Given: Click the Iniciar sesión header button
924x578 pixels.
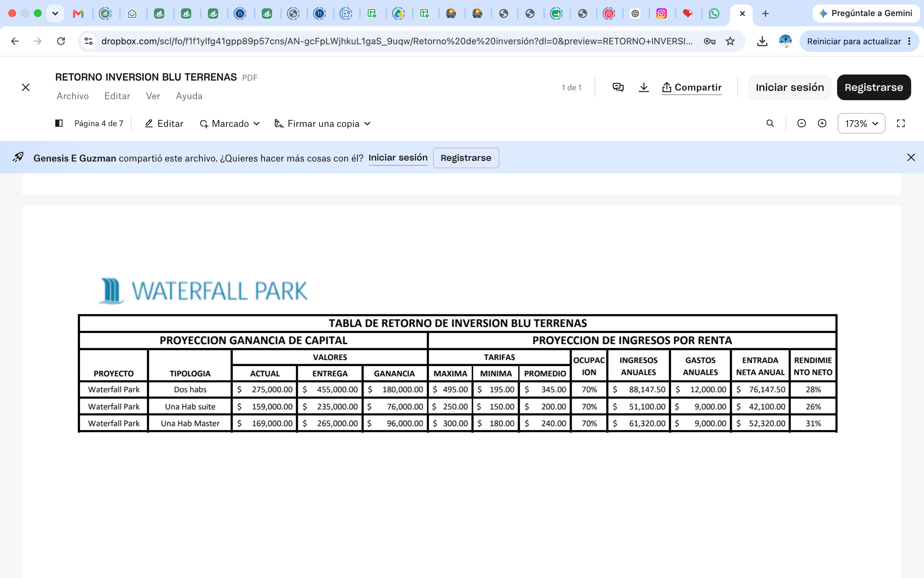Looking at the screenshot, I should [790, 87].
